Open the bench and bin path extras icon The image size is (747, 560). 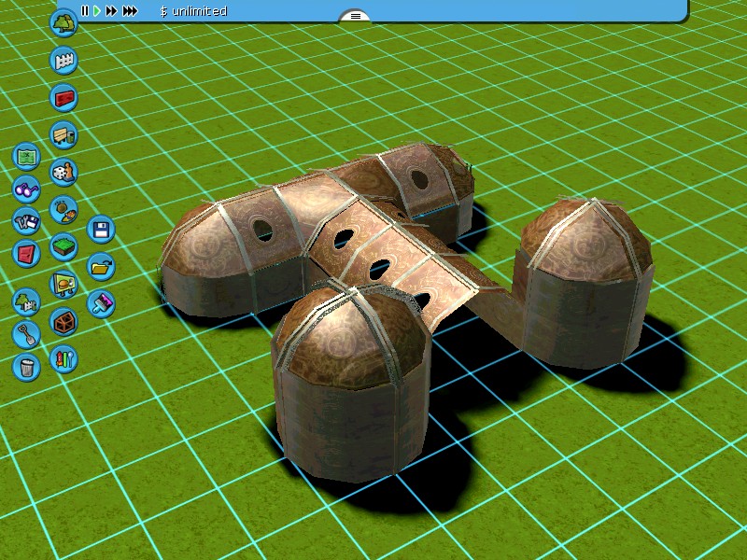pos(63,135)
